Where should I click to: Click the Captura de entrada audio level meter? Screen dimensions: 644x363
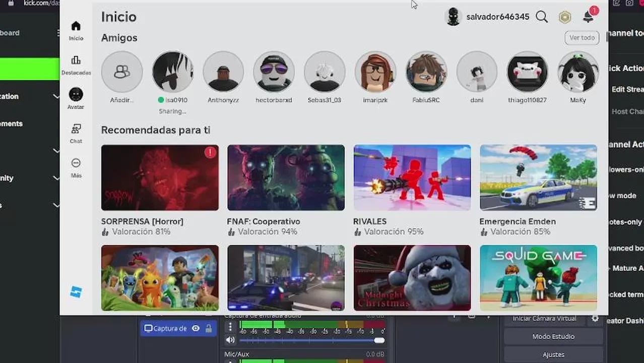click(x=312, y=324)
